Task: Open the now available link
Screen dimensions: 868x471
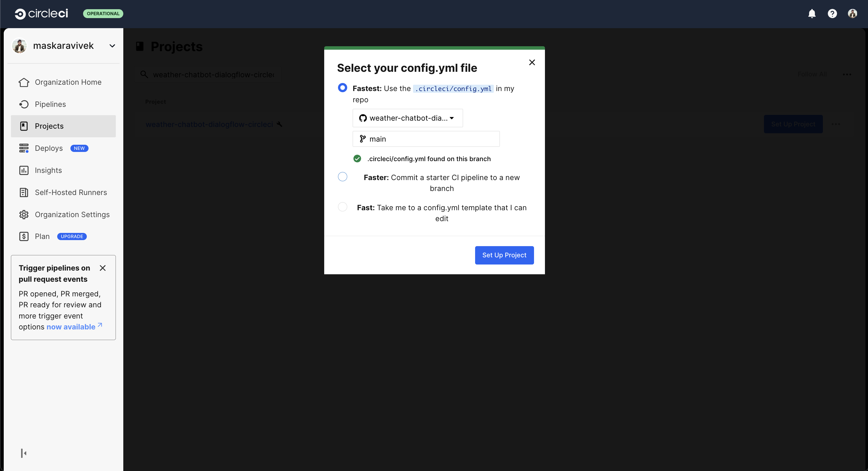Action: [x=70, y=327]
